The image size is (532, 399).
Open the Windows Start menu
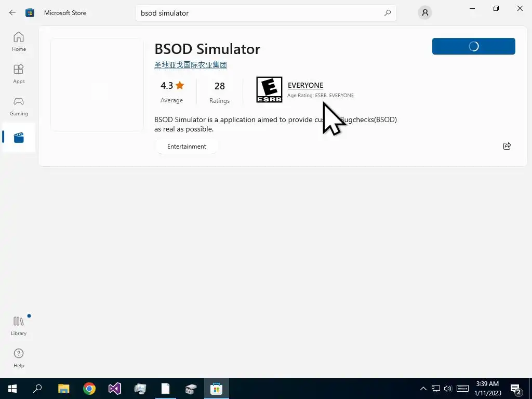click(x=12, y=389)
